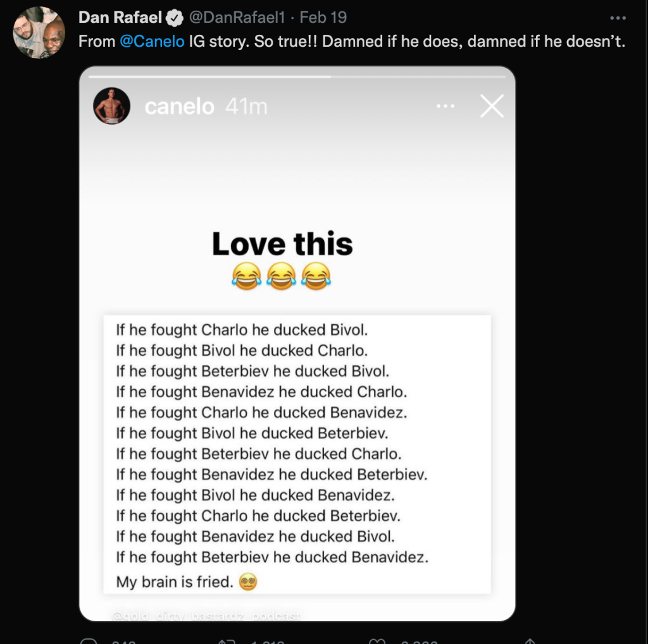Click the retweet icon under the tweet
This screenshot has height=644, width=648.
(227, 641)
